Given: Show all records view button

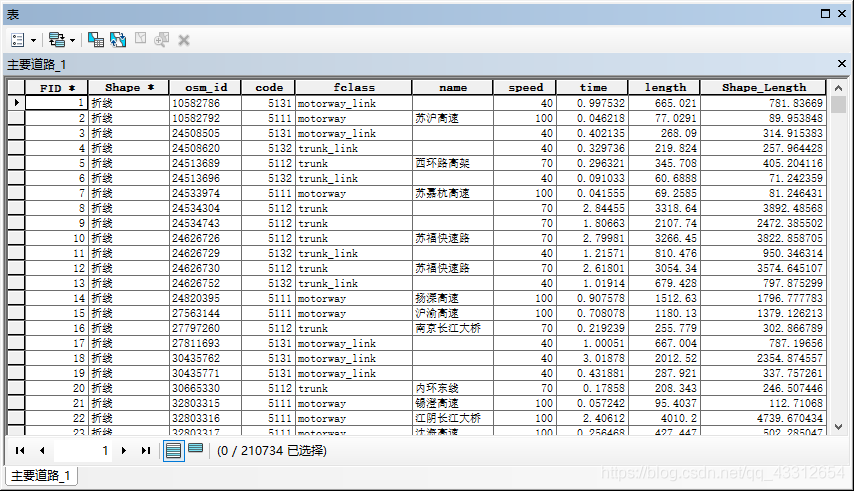Looking at the screenshot, I should pos(174,451).
